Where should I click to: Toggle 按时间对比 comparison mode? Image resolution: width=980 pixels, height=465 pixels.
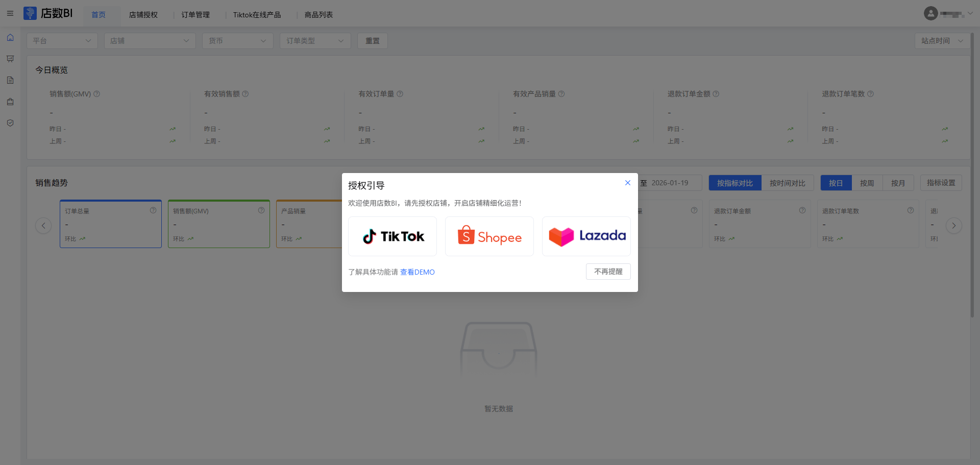pos(787,183)
